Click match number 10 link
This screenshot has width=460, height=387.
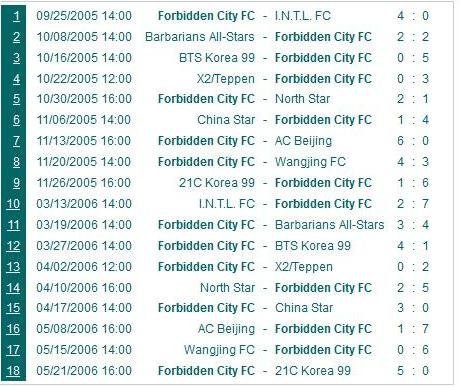[13, 204]
